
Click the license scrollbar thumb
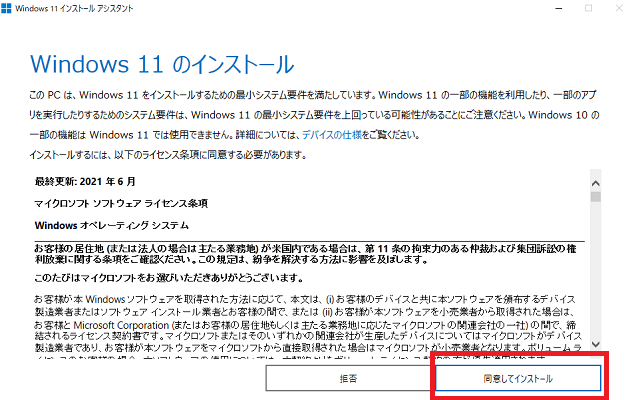(596, 196)
